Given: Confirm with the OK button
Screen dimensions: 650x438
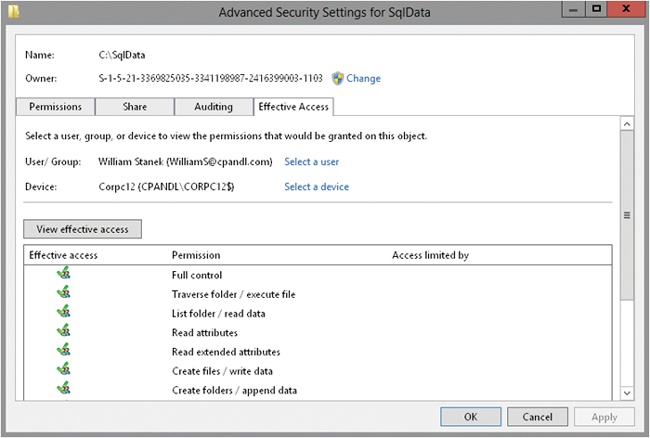Looking at the screenshot, I should coord(471,417).
